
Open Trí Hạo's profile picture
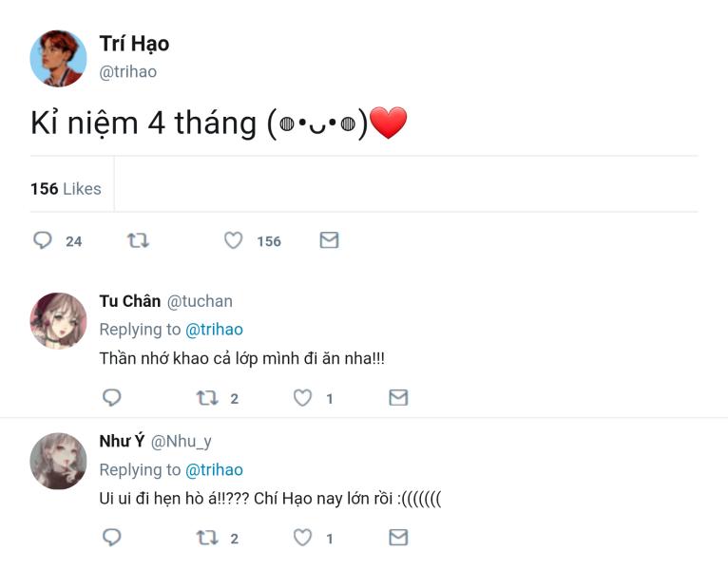(59, 59)
